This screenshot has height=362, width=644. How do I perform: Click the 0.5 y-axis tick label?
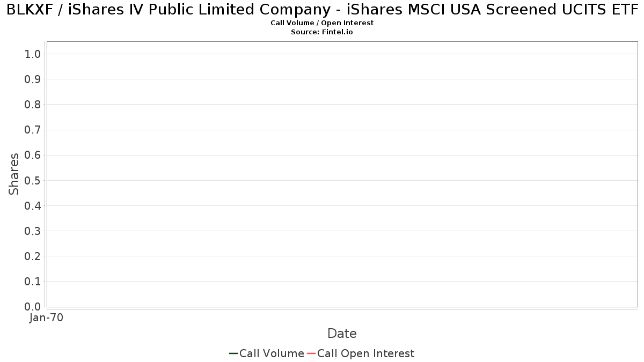coord(33,180)
